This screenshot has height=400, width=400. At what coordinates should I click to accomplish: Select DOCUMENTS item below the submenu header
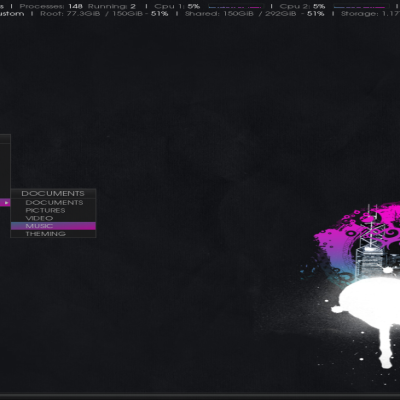[53, 202]
